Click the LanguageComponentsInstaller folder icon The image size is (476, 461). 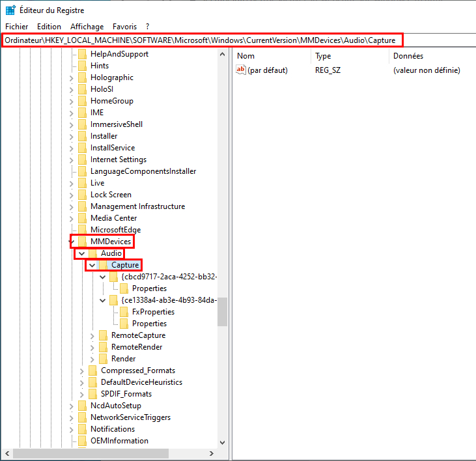pyautogui.click(x=82, y=171)
